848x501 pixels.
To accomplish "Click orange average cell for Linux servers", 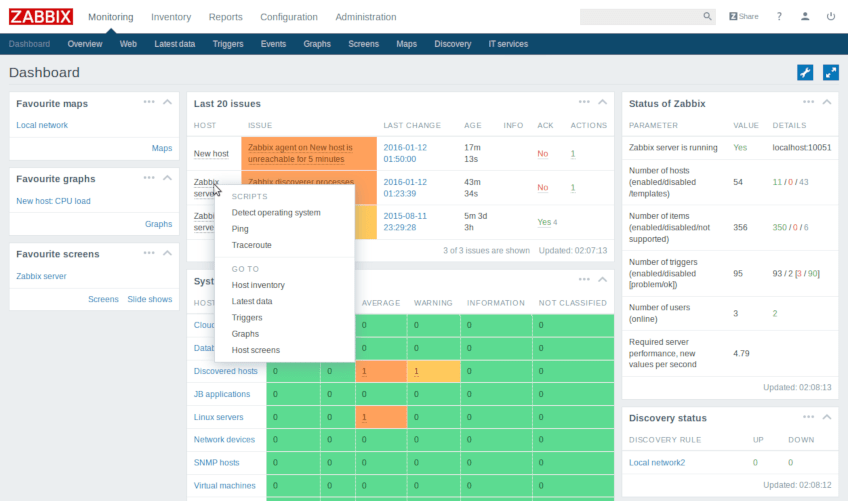I will 381,417.
